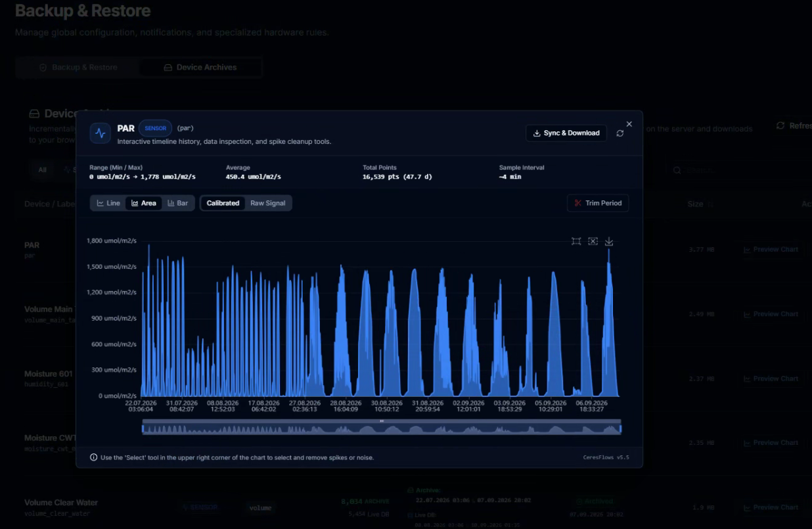Click the 600 umol/m2/s axis label
The width and height of the screenshot is (812, 529).
(x=114, y=344)
